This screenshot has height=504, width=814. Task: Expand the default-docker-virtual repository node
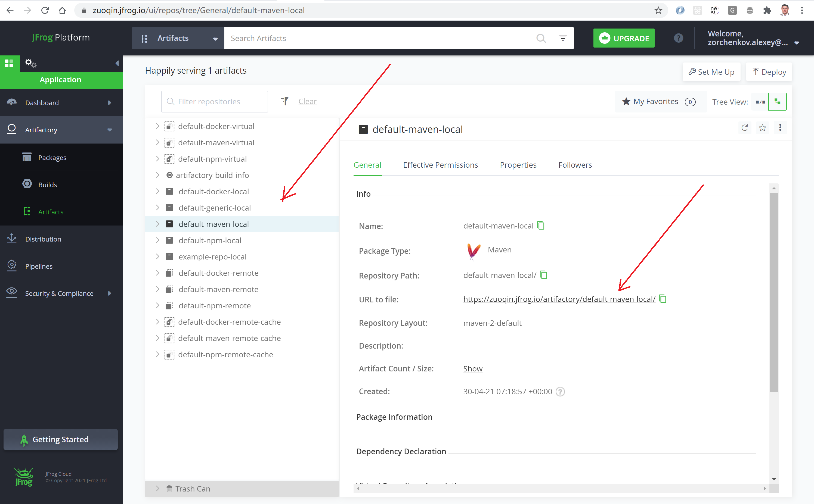point(157,126)
